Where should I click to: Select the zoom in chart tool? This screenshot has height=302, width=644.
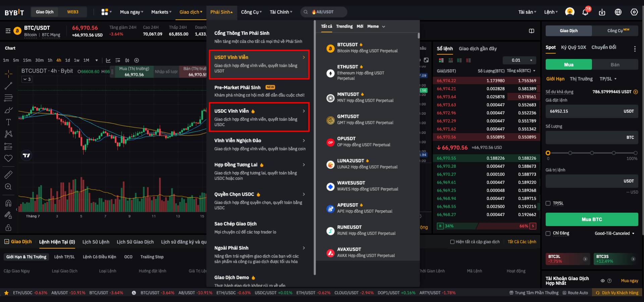8,187
